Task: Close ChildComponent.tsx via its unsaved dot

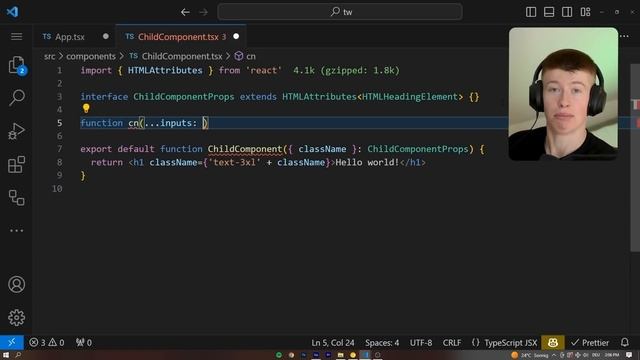Action: click(x=236, y=36)
